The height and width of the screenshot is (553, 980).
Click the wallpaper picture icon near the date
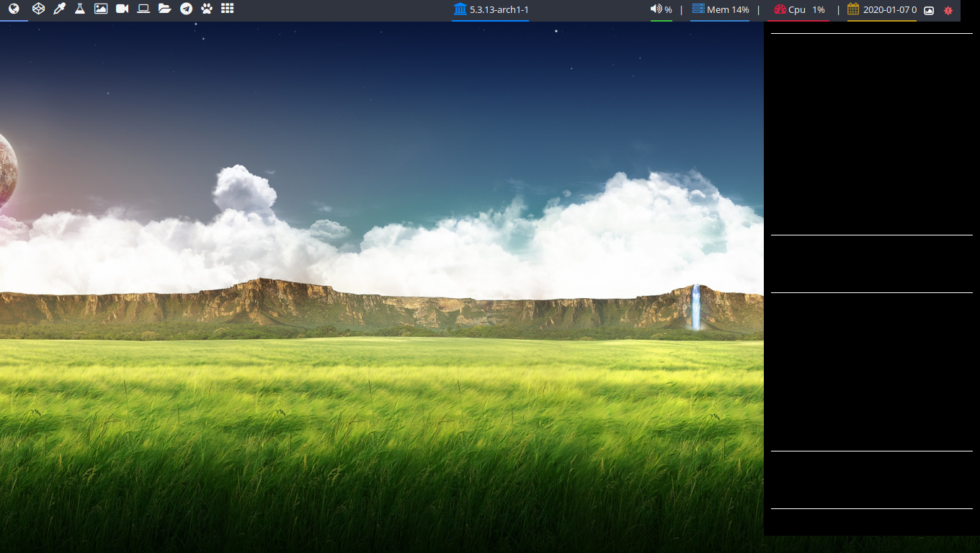(928, 10)
